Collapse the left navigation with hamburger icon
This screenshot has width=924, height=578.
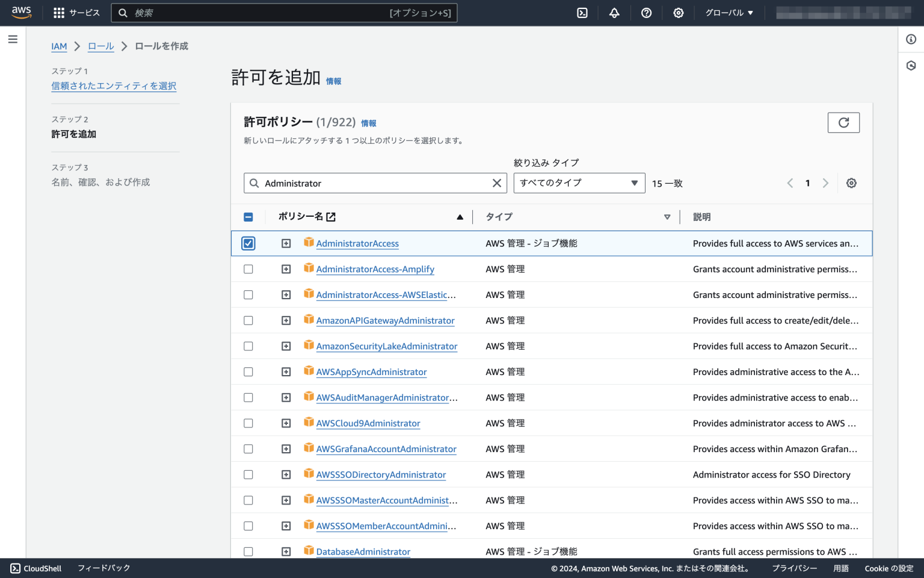click(x=13, y=39)
